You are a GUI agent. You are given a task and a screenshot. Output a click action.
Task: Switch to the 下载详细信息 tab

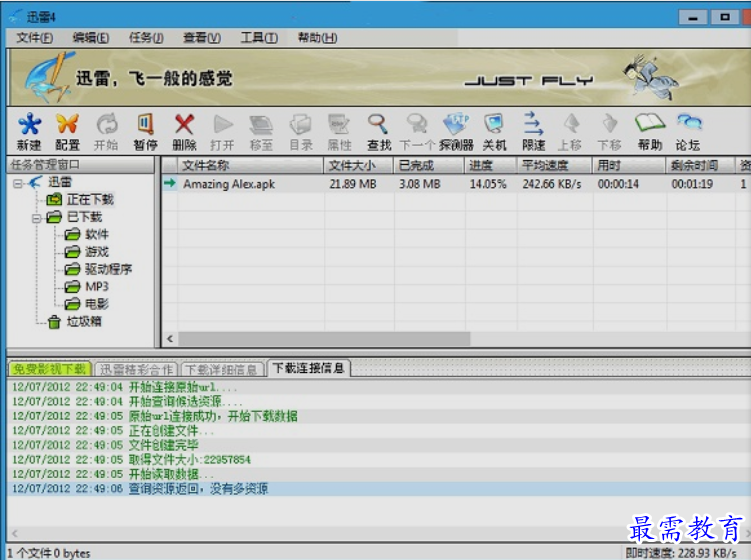[x=221, y=369]
